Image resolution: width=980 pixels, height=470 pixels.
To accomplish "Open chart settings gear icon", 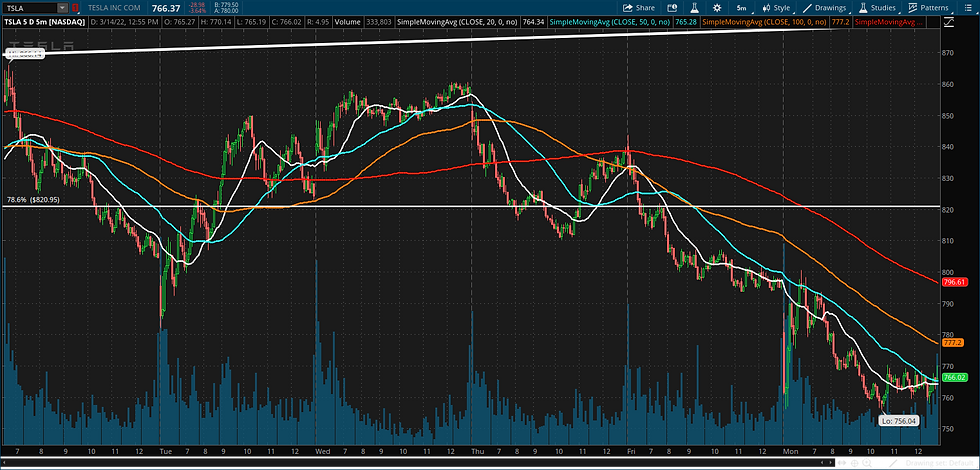I will (717, 8).
